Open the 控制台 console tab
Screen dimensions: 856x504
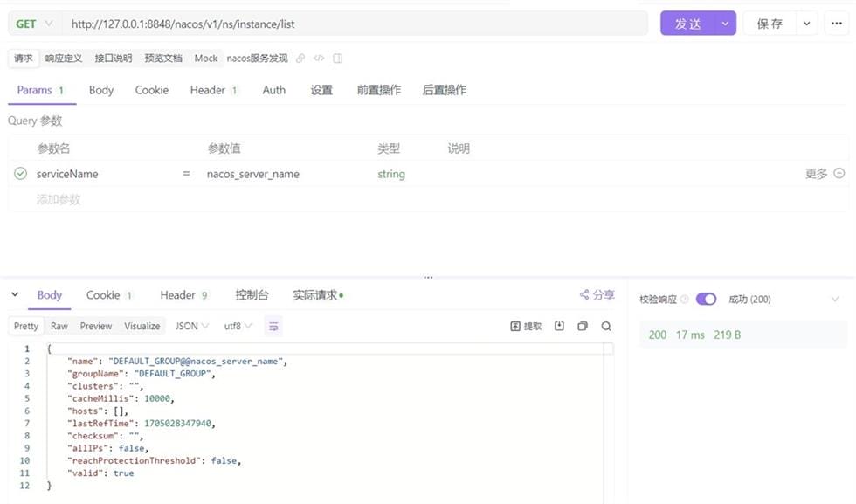coord(252,295)
